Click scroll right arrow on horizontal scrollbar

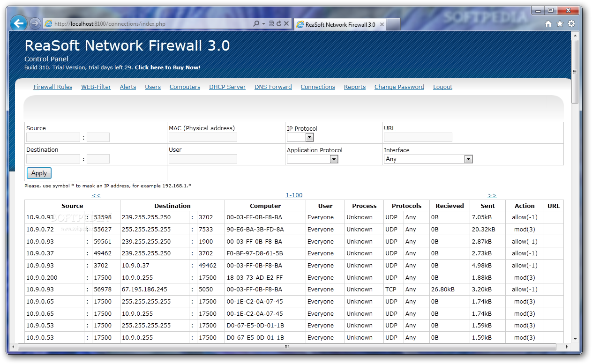coord(567,347)
